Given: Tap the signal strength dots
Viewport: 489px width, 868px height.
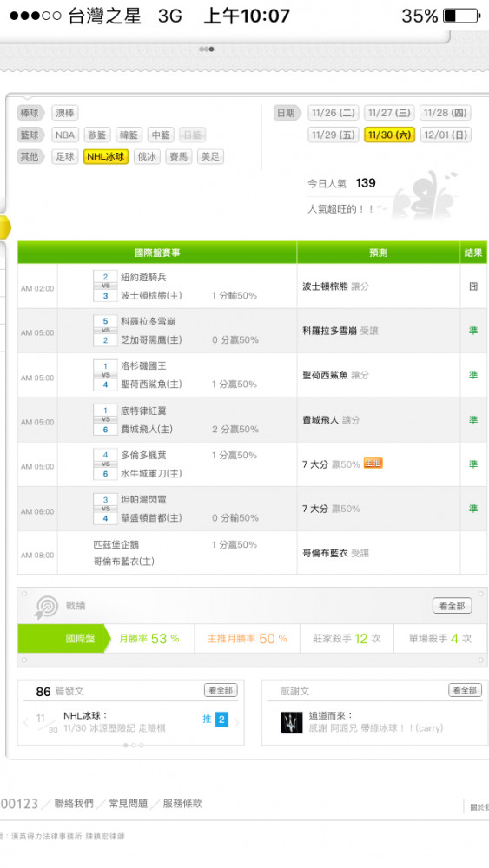Looking at the screenshot, I should point(35,16).
